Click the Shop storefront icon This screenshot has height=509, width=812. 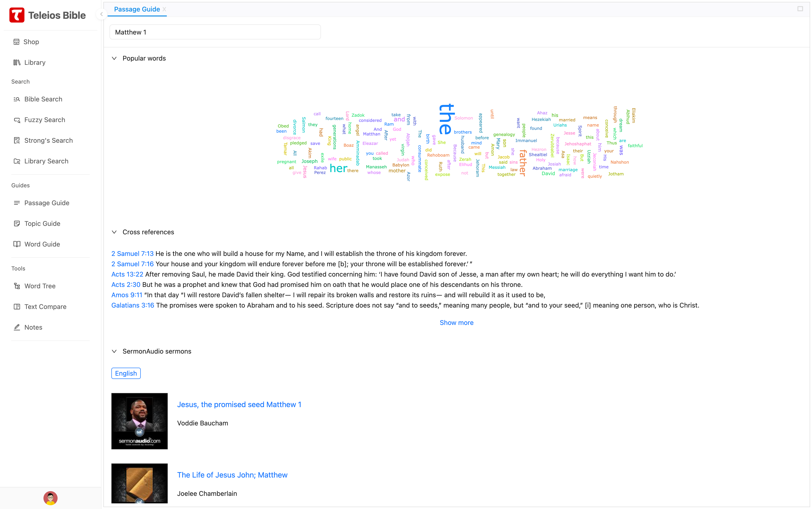(x=16, y=42)
